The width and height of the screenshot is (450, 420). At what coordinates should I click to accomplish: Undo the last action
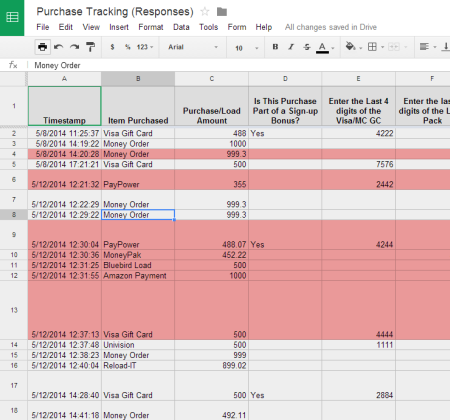58,47
